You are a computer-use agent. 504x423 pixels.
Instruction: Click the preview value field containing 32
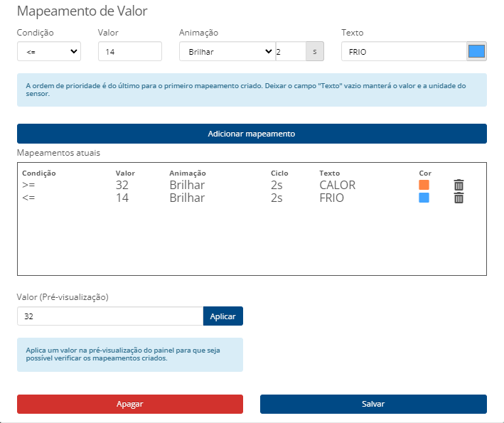coord(110,316)
